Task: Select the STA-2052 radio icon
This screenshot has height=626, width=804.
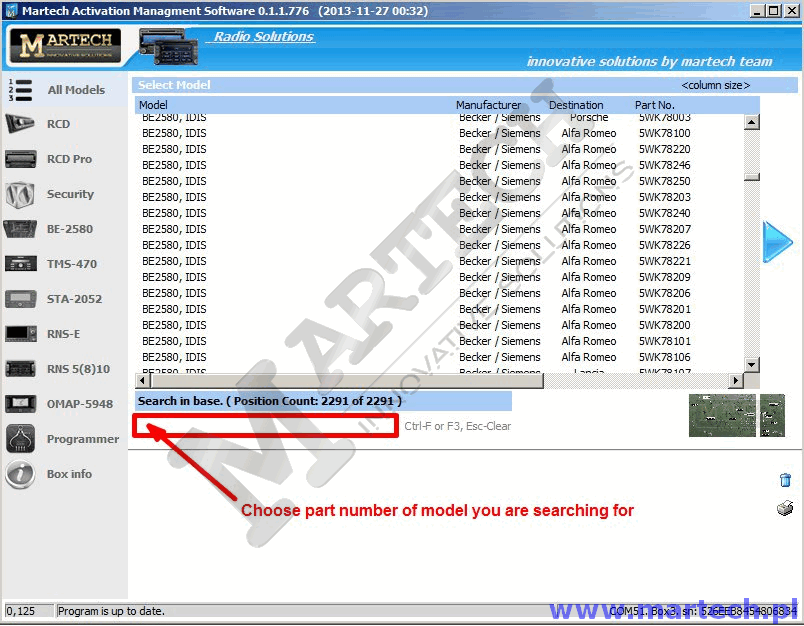Action: [x=21, y=299]
